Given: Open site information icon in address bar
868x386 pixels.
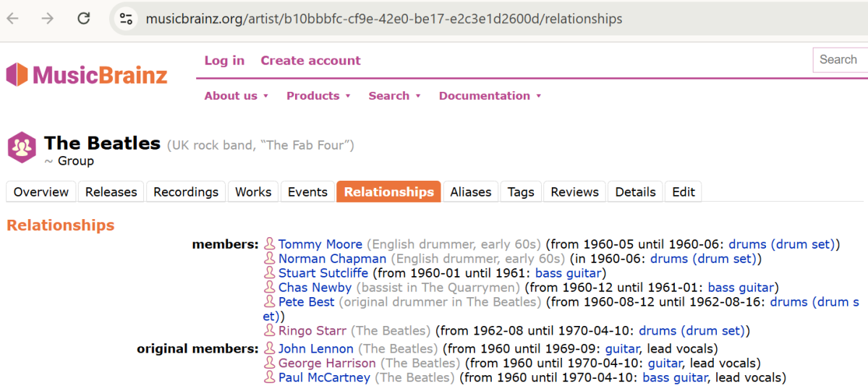Looking at the screenshot, I should [126, 18].
